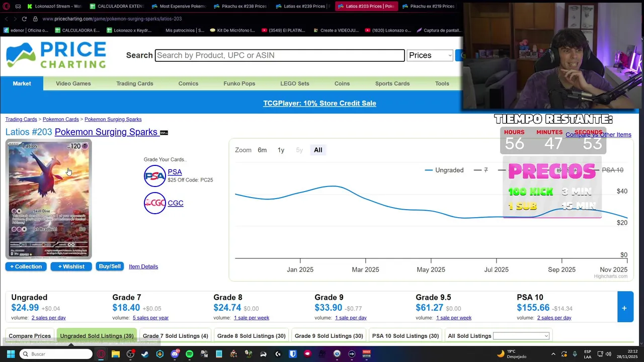Image resolution: width=644 pixels, height=362 pixels.
Task: Open the PSA grading logo icon
Action: pyautogui.click(x=154, y=176)
